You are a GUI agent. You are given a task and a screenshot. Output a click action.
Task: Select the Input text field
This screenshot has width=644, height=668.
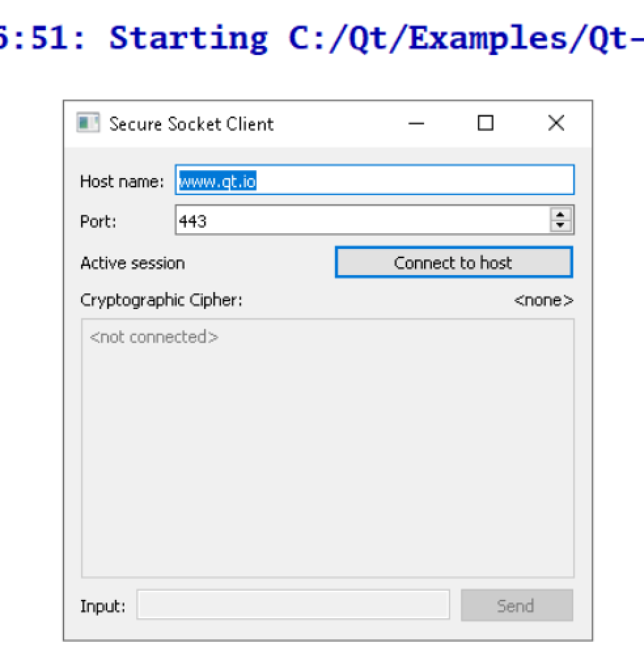tap(293, 606)
